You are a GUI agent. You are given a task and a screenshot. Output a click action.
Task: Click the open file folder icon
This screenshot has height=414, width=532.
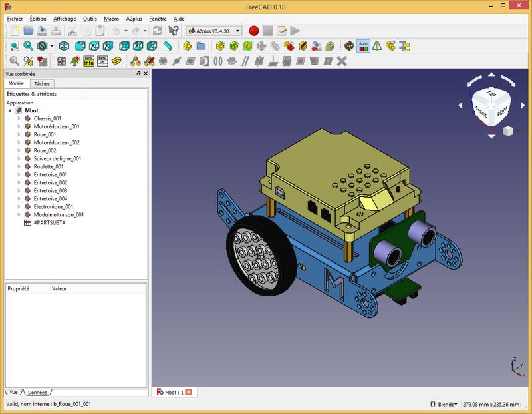pos(29,31)
